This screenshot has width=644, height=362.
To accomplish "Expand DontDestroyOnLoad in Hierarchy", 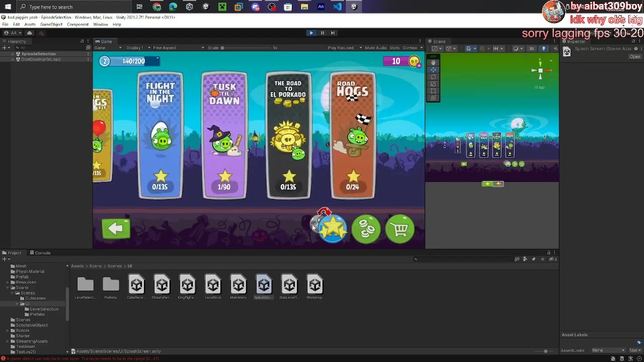I will coord(13,59).
